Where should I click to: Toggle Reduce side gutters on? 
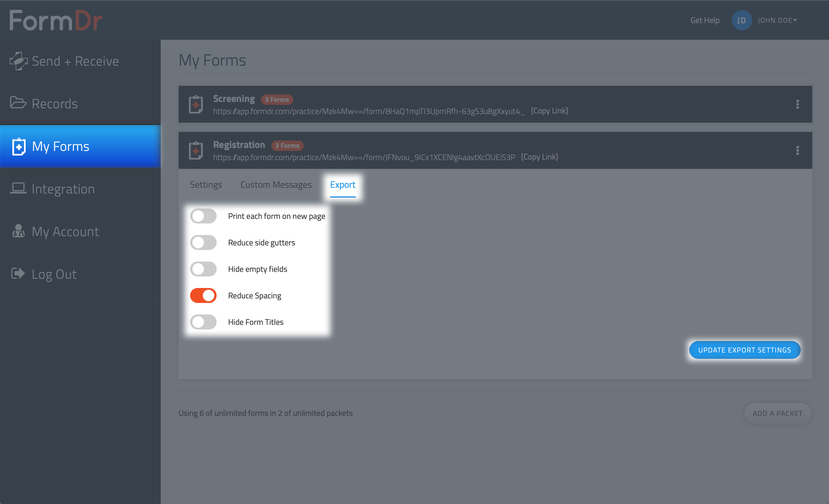(203, 242)
